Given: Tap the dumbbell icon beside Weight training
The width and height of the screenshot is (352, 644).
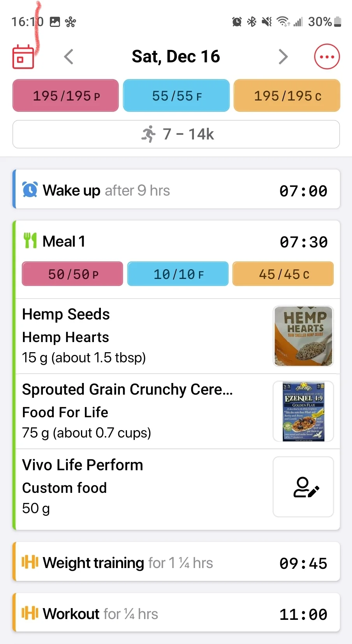Looking at the screenshot, I should click(x=30, y=562).
